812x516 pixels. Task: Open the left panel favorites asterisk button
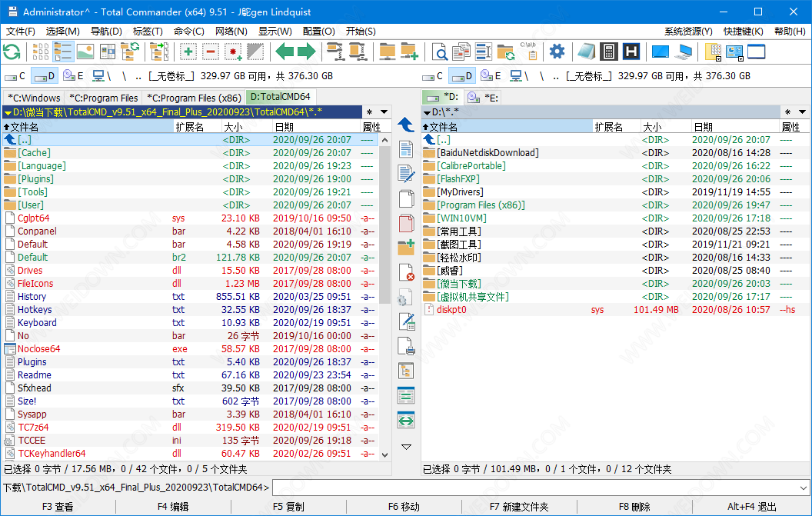[x=369, y=112]
